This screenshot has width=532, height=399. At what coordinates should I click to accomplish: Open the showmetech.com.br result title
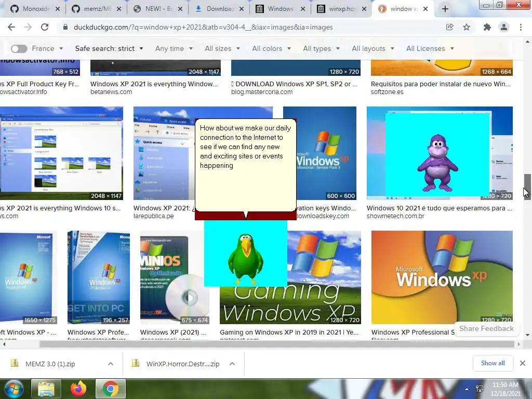click(440, 208)
